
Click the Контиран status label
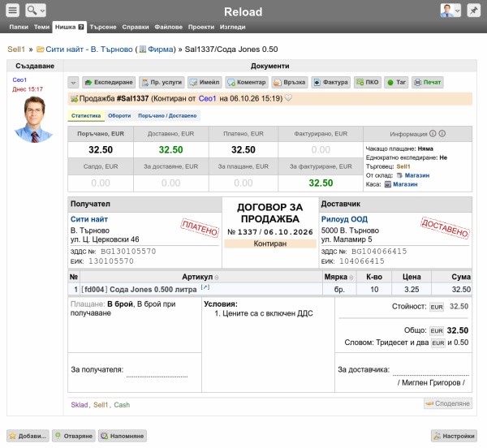pos(270,243)
